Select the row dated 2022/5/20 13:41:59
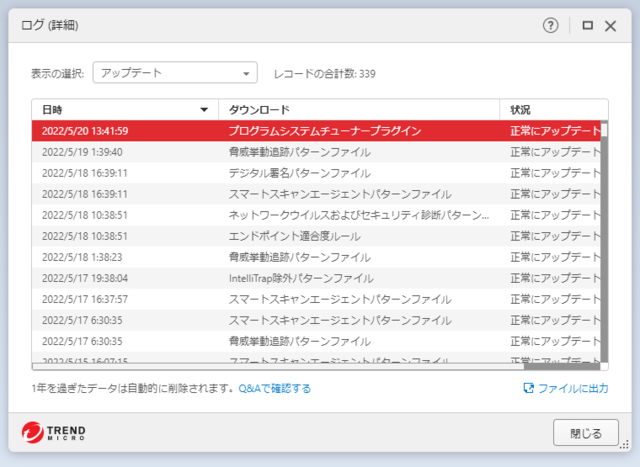640x467 pixels. [x=316, y=131]
